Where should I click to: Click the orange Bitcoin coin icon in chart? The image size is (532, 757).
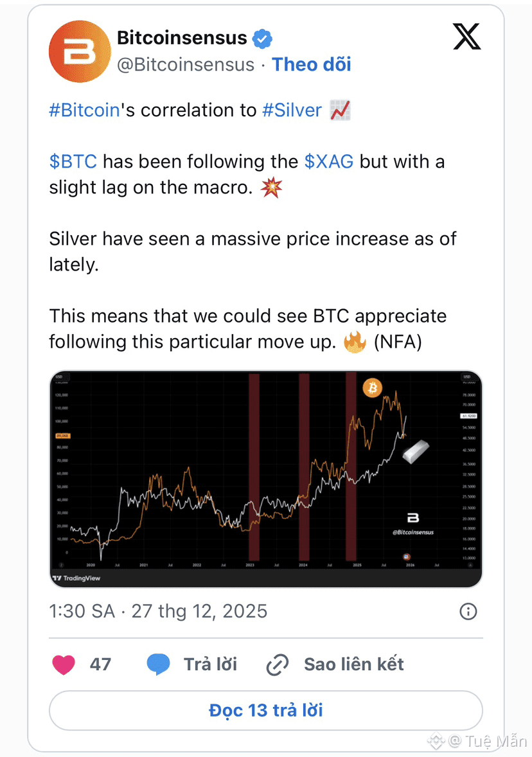click(x=372, y=388)
